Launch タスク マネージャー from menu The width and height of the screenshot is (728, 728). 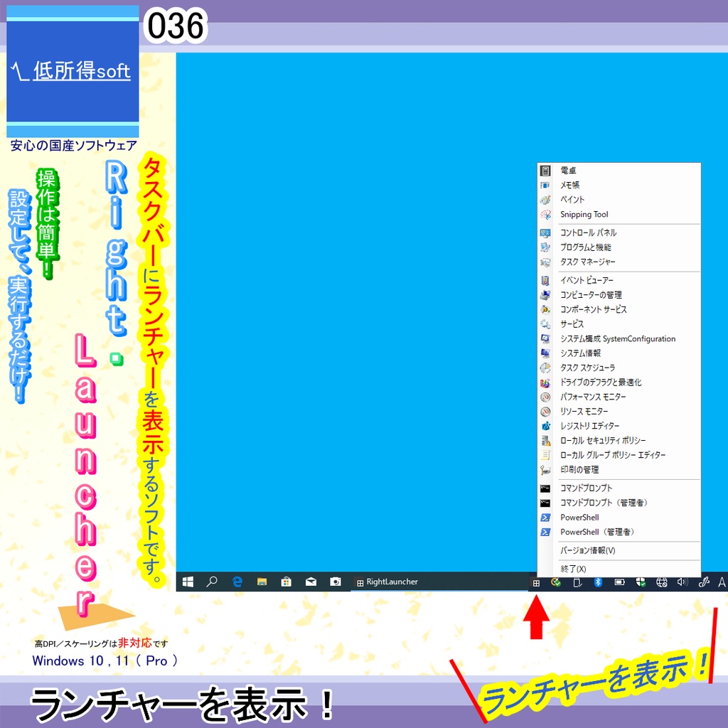coord(619,262)
